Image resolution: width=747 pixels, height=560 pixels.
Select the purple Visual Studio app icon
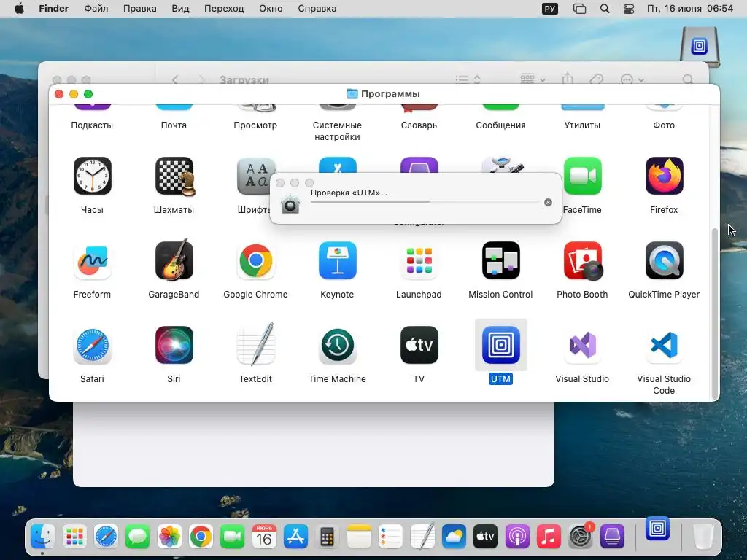[x=582, y=345]
